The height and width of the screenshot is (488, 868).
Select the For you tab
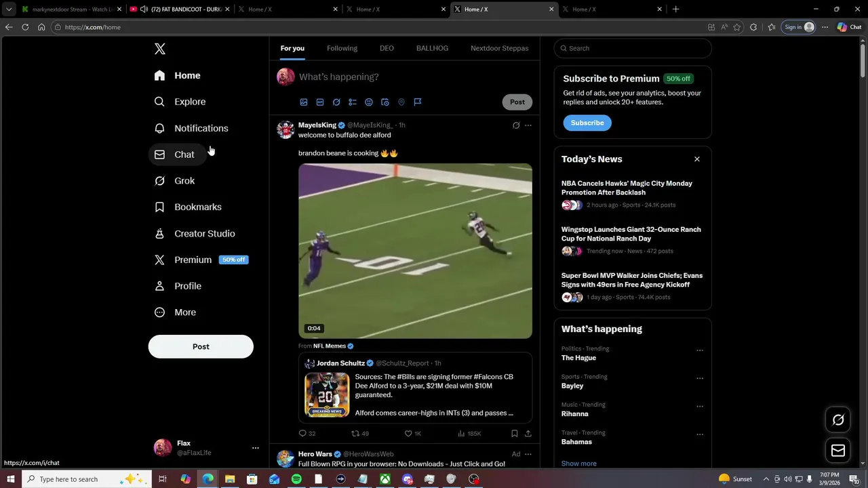click(x=292, y=48)
